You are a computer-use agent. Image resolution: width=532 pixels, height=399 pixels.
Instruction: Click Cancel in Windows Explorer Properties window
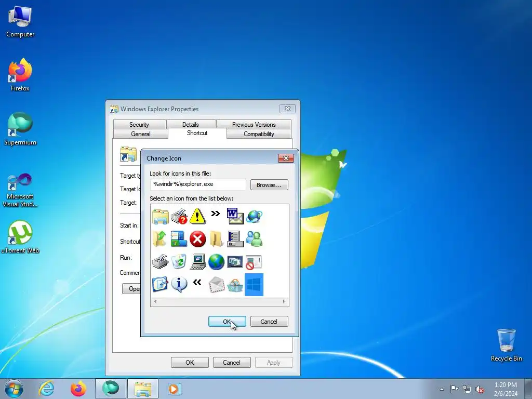pyautogui.click(x=232, y=362)
